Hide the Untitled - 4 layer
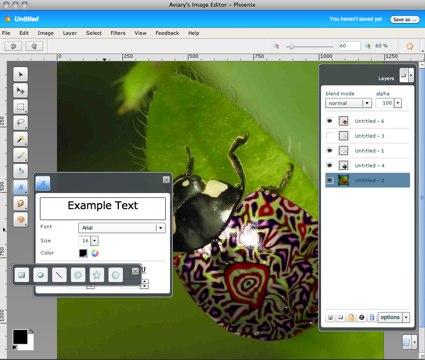The image size is (425, 360). tap(330, 165)
